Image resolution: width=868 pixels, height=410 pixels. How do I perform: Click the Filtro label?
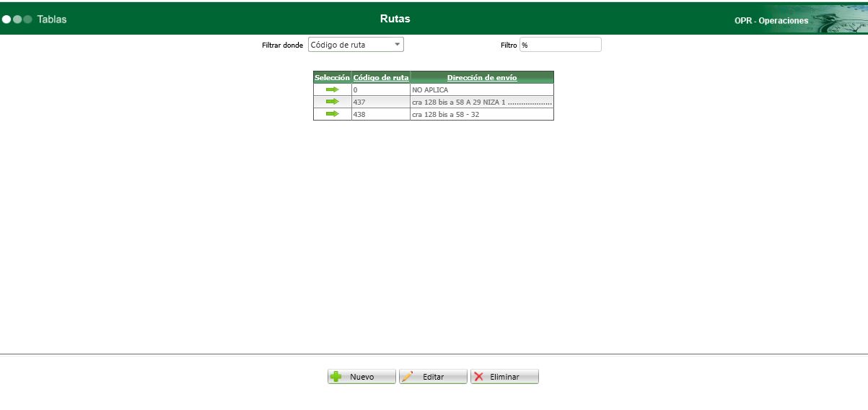pyautogui.click(x=509, y=45)
